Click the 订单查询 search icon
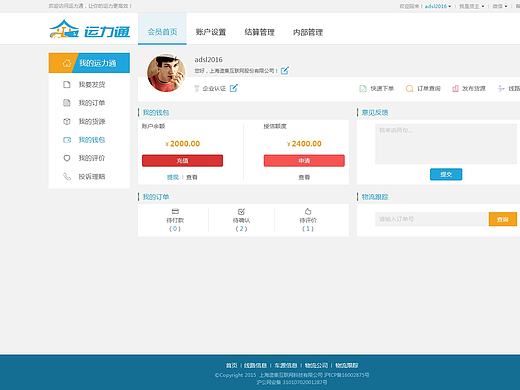 click(409, 88)
